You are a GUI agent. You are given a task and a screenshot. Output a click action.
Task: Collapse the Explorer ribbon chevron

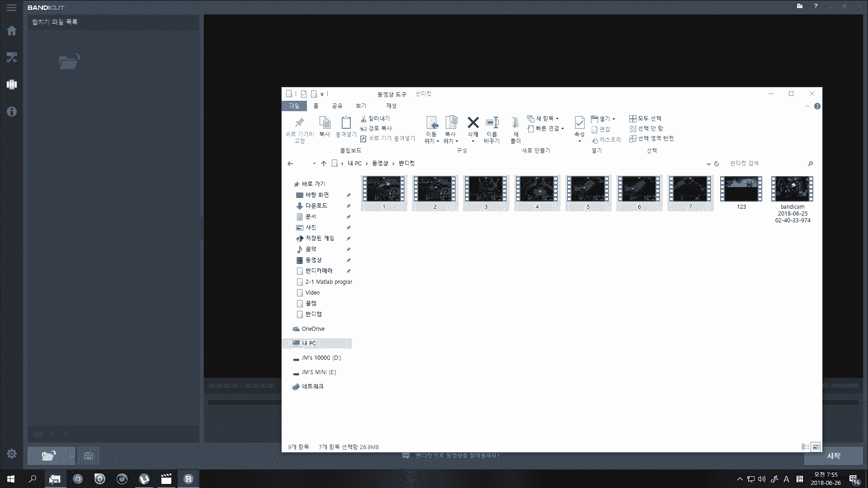(x=807, y=106)
